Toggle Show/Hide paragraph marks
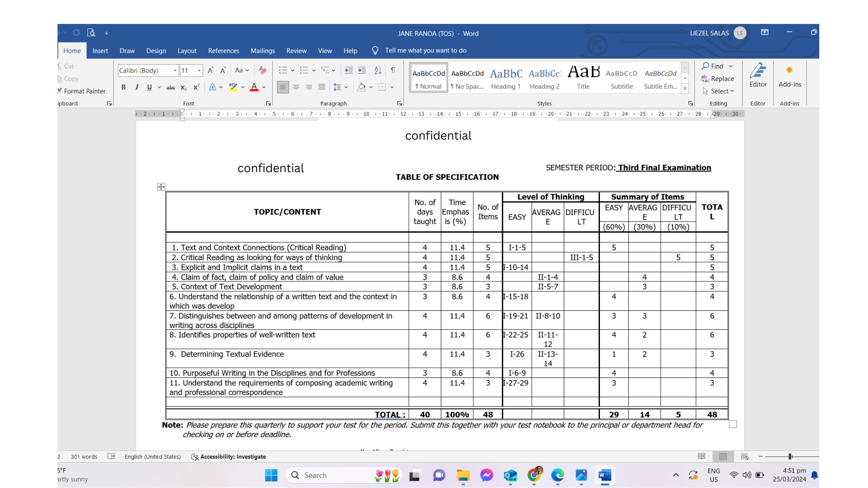This screenshot has height=488, width=868. (393, 70)
